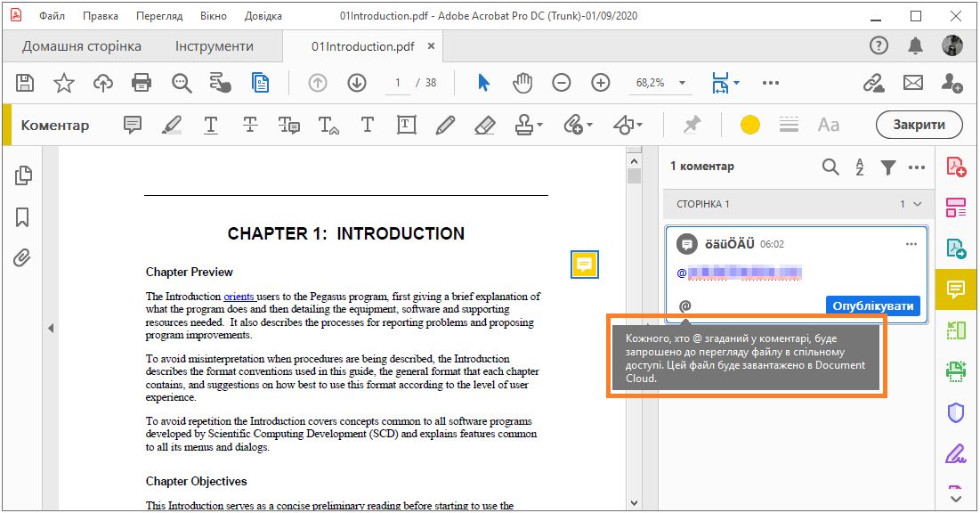Screen dimensions: 980x513
Task: Select the text box tool
Action: pyautogui.click(x=406, y=125)
